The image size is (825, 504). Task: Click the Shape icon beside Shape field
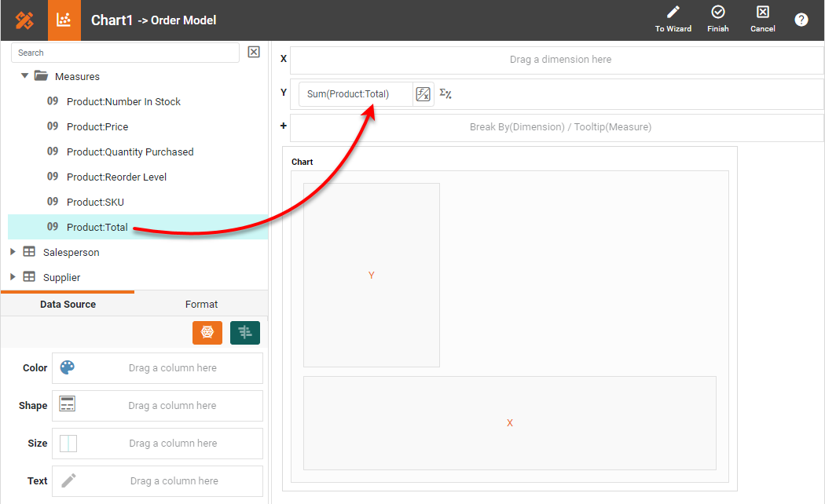67,405
